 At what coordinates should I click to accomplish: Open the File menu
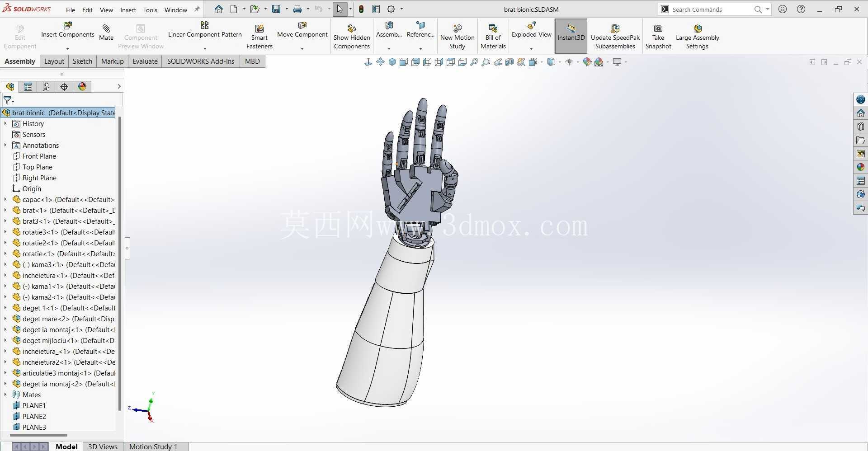tap(71, 10)
